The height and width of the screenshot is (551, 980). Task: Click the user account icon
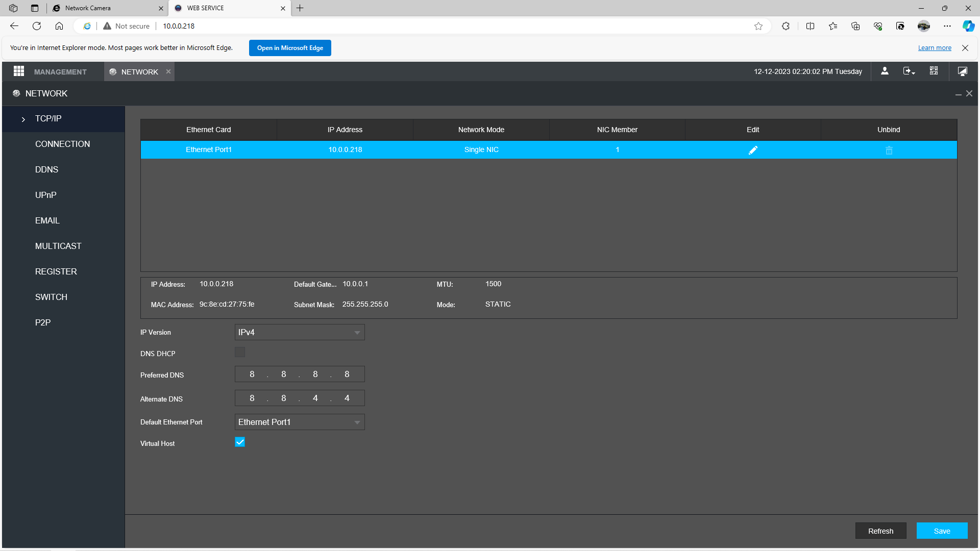tap(885, 71)
